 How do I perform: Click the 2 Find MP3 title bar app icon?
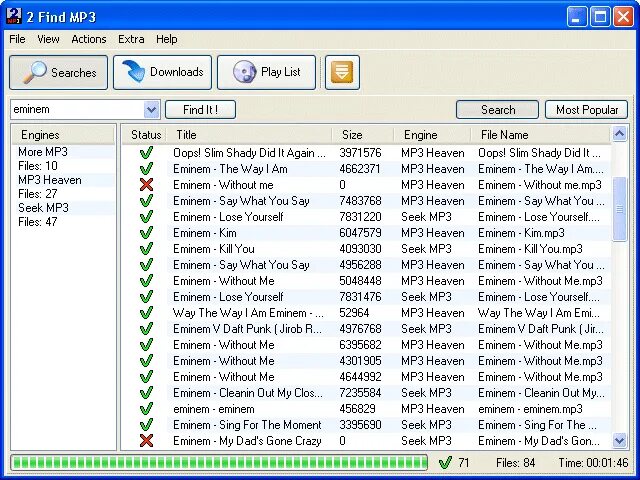click(x=14, y=16)
